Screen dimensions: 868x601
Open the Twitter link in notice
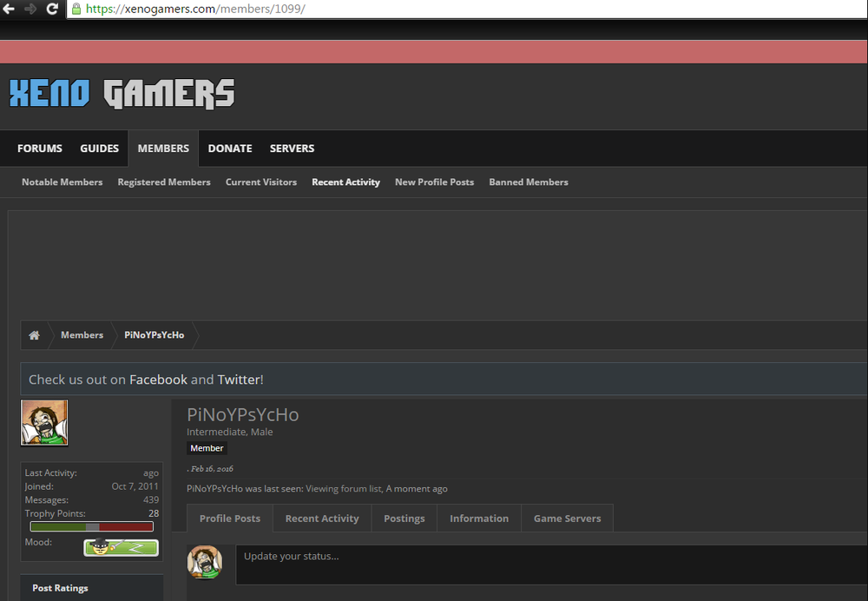239,380
